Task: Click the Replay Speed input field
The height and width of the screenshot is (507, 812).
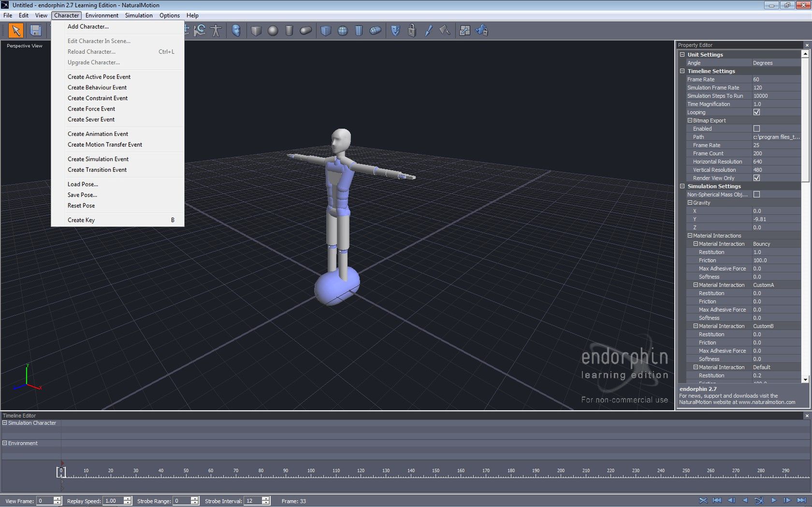Action: point(114,501)
